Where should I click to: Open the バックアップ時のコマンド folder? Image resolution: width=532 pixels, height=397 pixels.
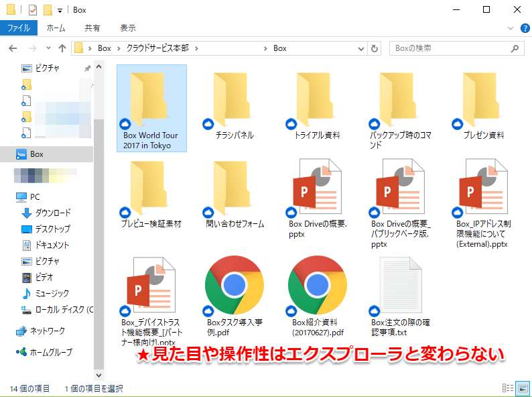pyautogui.click(x=401, y=109)
